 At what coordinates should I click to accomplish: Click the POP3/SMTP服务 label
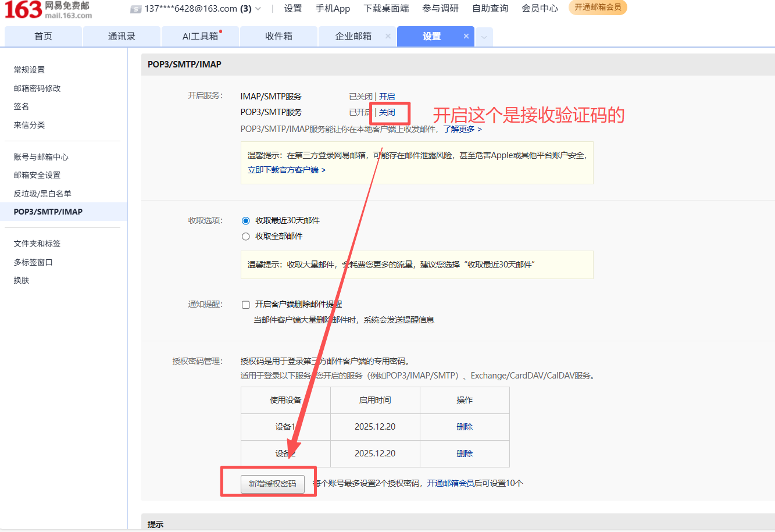(x=271, y=112)
